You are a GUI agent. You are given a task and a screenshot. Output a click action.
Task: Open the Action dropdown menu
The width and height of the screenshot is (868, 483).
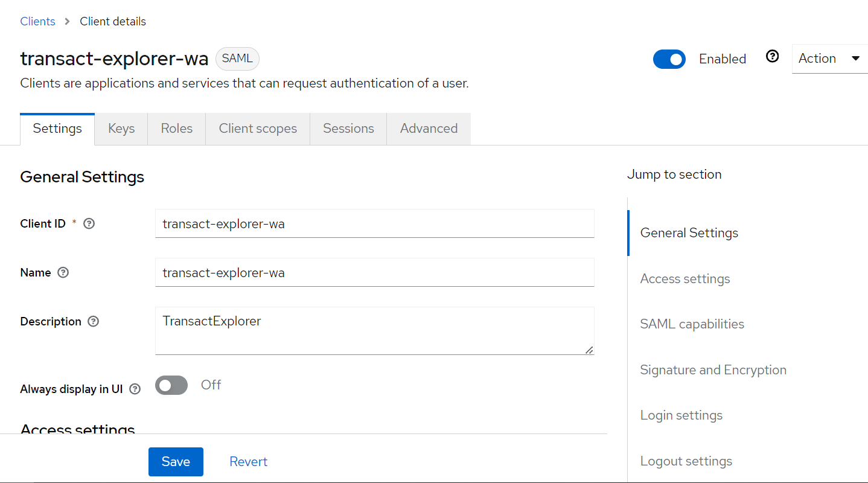tap(829, 59)
